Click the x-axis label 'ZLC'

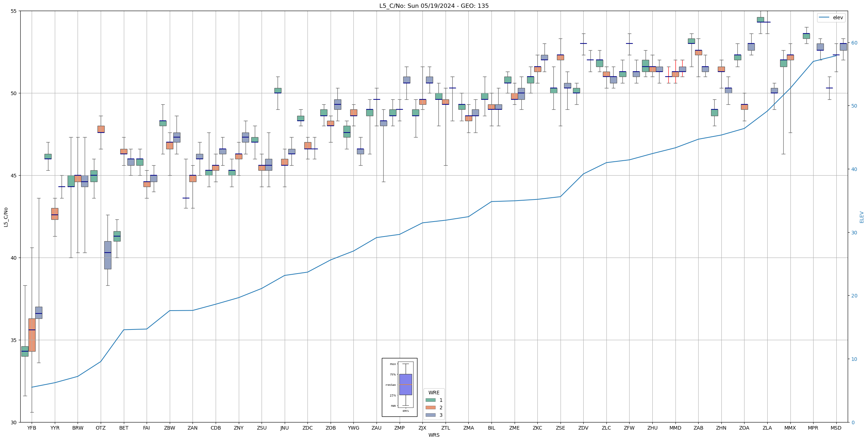tap(606, 428)
